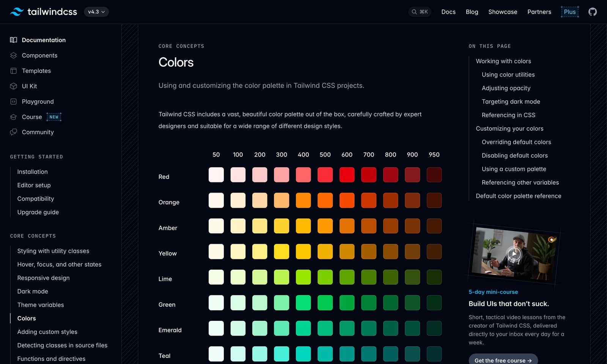Click the Playground code icon
The image size is (607, 364).
pyautogui.click(x=14, y=102)
